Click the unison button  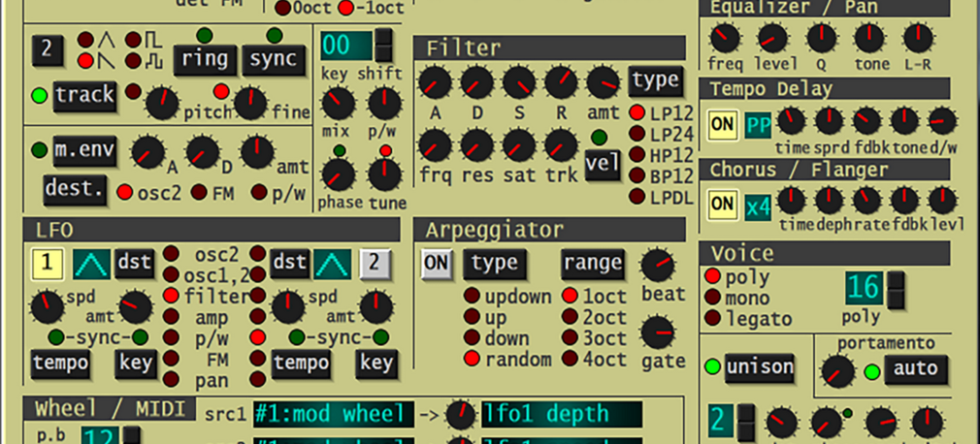(x=760, y=367)
